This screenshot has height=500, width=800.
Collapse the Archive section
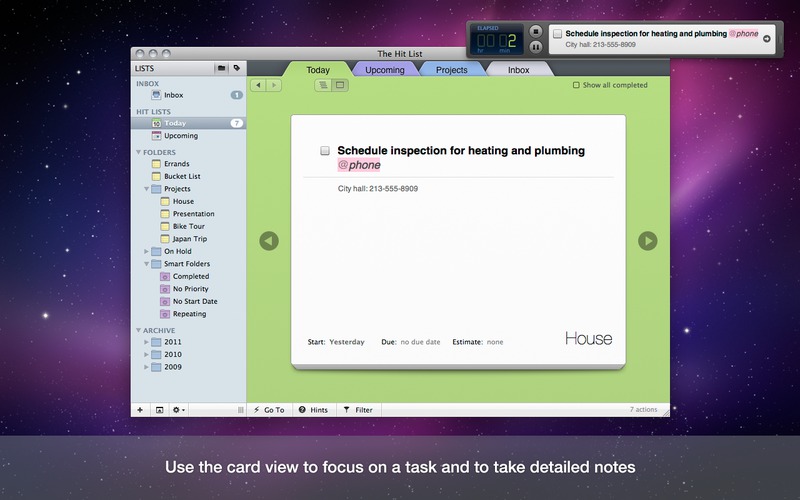[x=138, y=330]
